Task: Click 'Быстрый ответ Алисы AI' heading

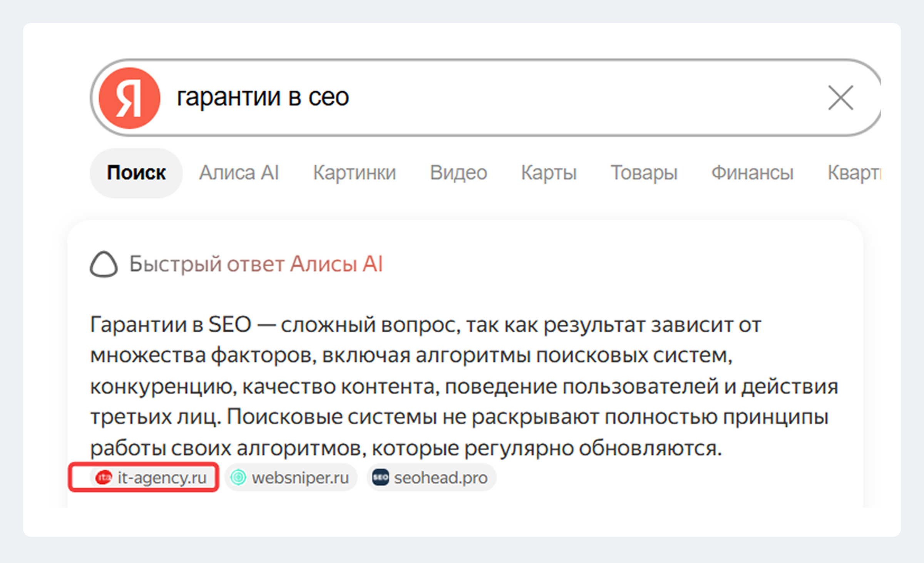Action: pos(256,264)
